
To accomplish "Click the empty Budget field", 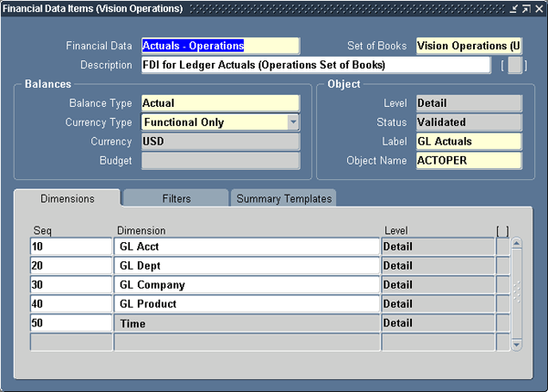I will point(220,161).
